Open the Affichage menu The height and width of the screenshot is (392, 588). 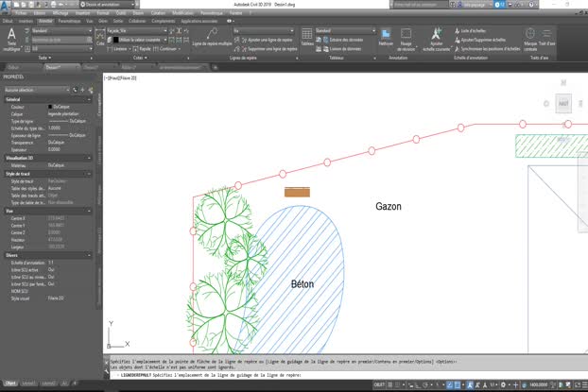click(61, 13)
